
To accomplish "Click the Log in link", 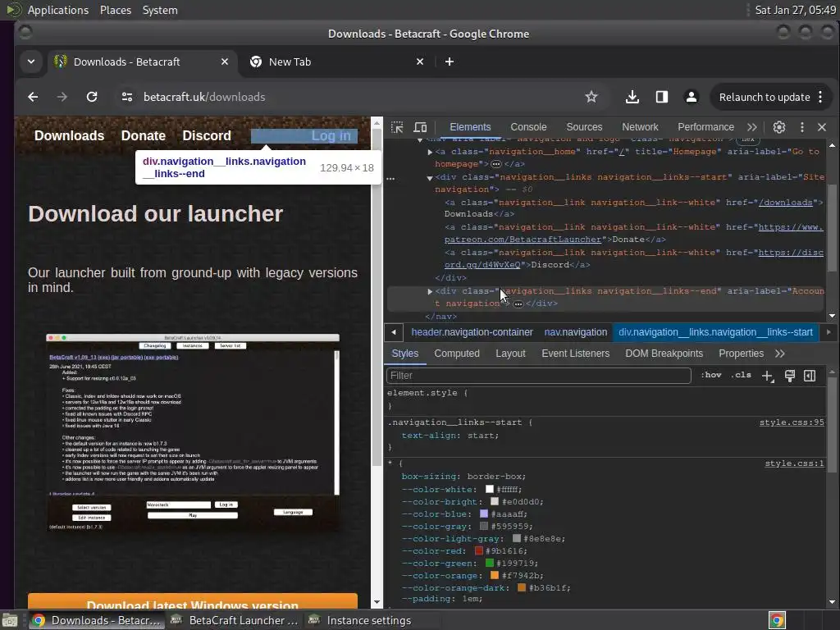I will coord(331,135).
